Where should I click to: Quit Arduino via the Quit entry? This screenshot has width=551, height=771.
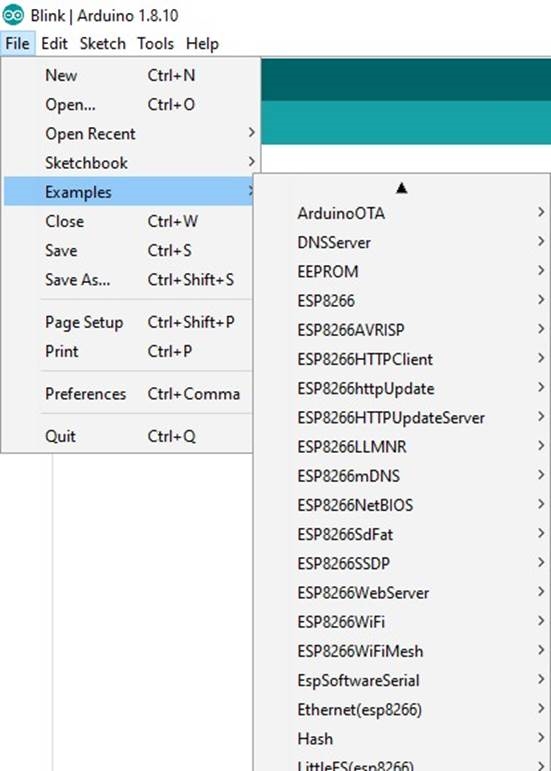pyautogui.click(x=131, y=436)
